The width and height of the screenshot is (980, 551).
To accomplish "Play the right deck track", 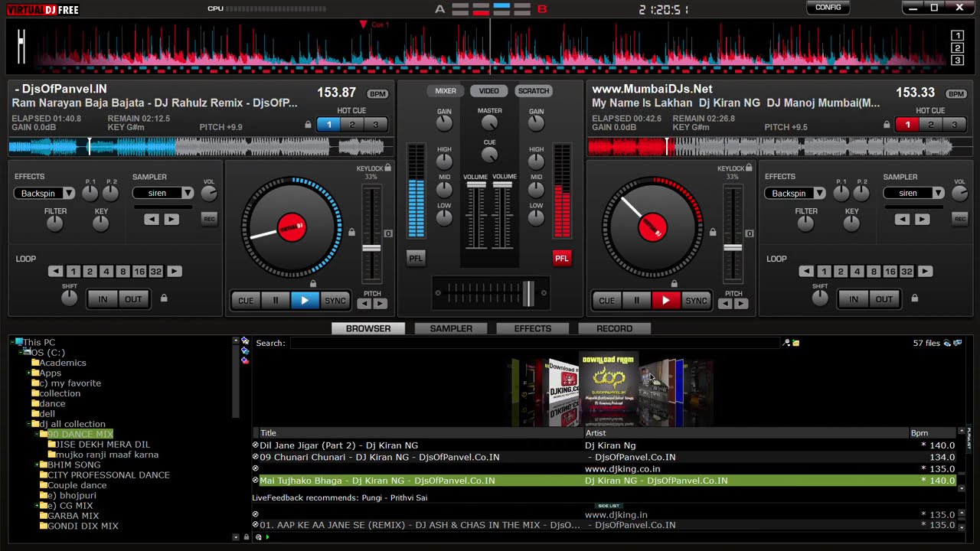I will pyautogui.click(x=666, y=301).
